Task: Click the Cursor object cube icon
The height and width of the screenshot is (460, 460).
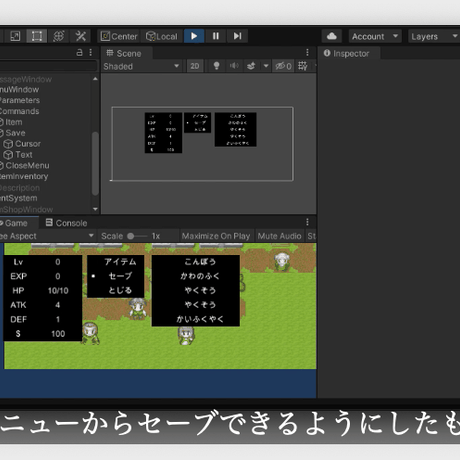Action: tap(8, 144)
